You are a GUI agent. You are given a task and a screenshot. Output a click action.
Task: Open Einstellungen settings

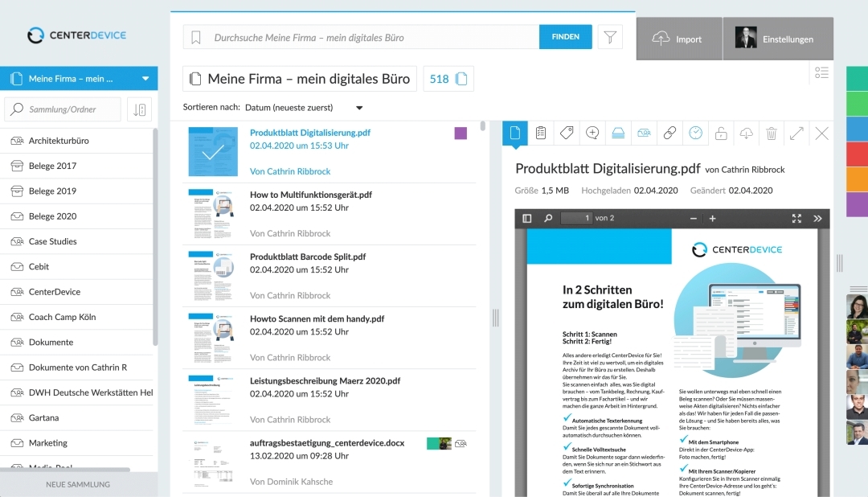pos(778,39)
